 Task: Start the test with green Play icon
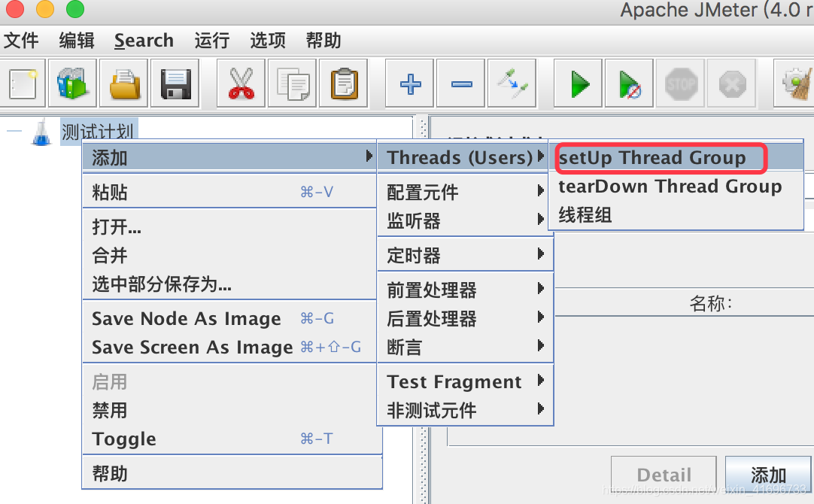click(x=579, y=83)
